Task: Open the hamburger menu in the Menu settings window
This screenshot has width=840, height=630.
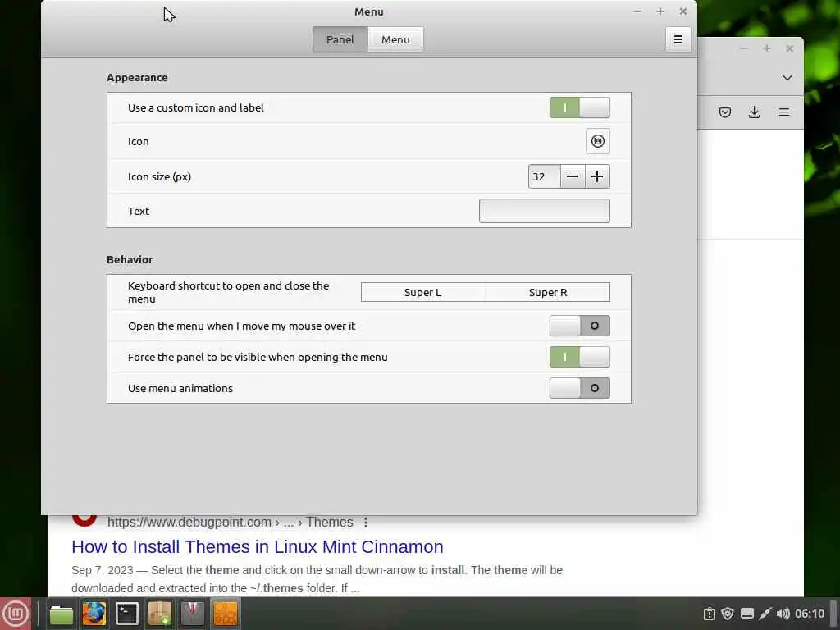Action: click(x=678, y=39)
